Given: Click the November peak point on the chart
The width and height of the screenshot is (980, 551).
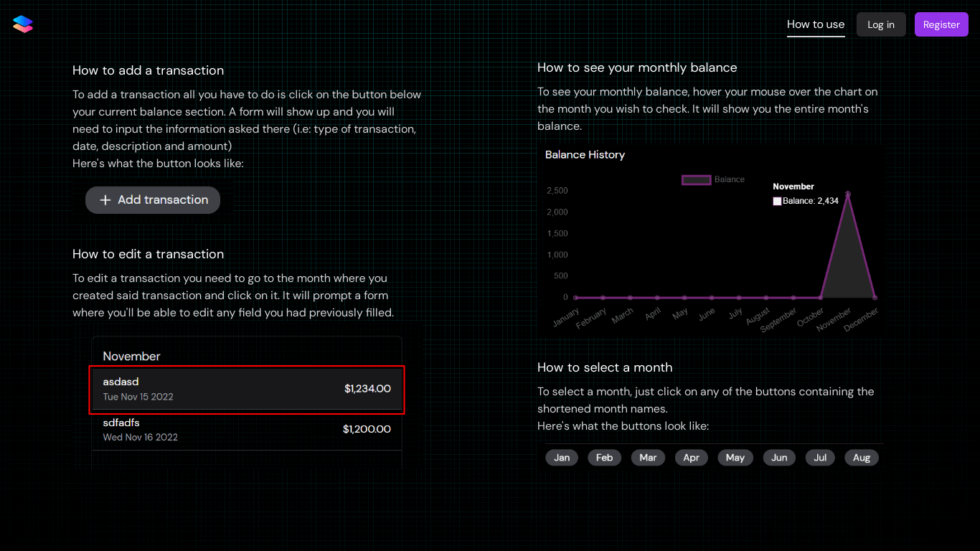Looking at the screenshot, I should pos(848,192).
